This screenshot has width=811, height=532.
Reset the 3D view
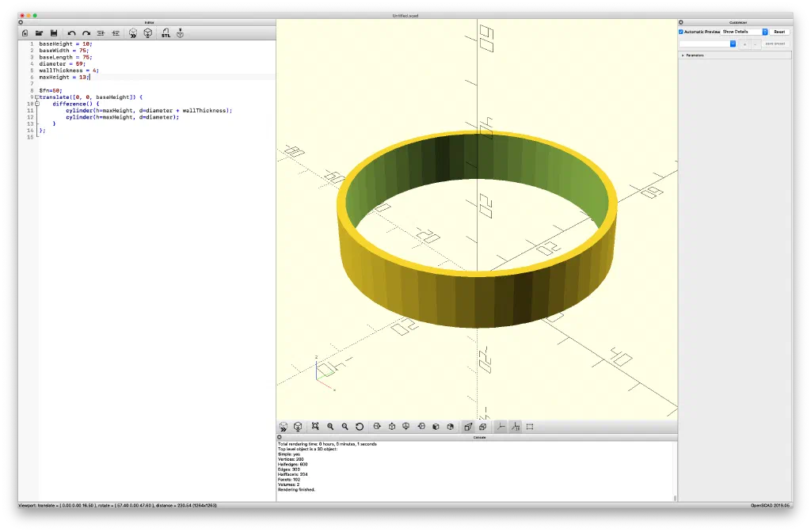click(360, 427)
